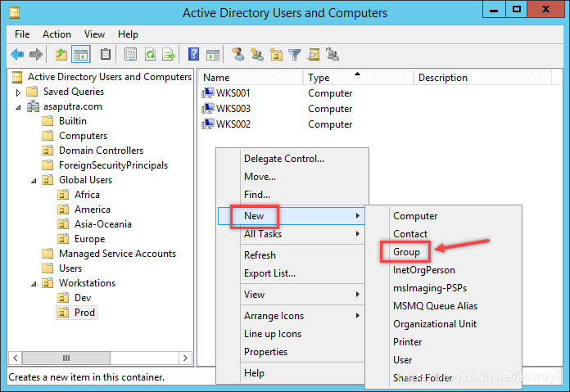Collapse the Global Users node
Screen dimensions: 570x392
point(34,181)
